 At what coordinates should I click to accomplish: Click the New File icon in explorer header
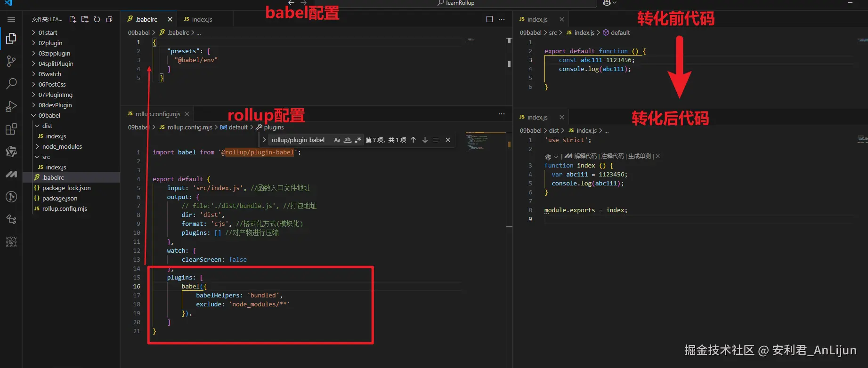73,19
